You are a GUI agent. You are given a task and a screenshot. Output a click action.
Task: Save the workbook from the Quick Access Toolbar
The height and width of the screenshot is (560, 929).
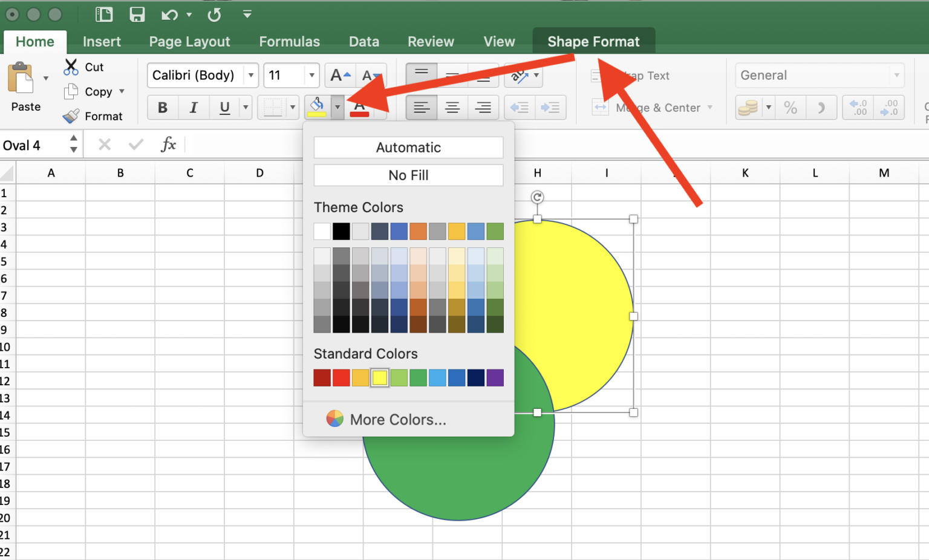[137, 15]
